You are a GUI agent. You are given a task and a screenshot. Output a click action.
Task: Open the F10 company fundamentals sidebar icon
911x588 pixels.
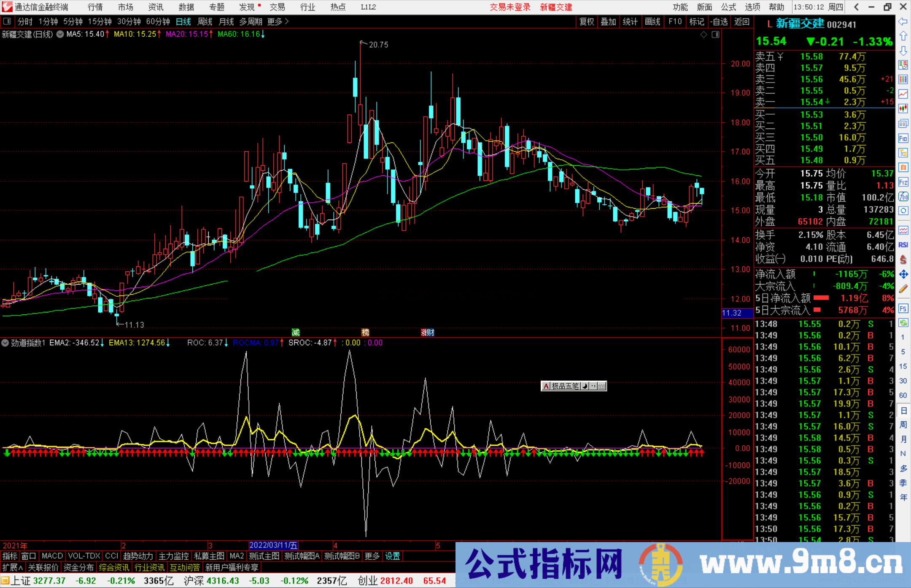[x=903, y=138]
